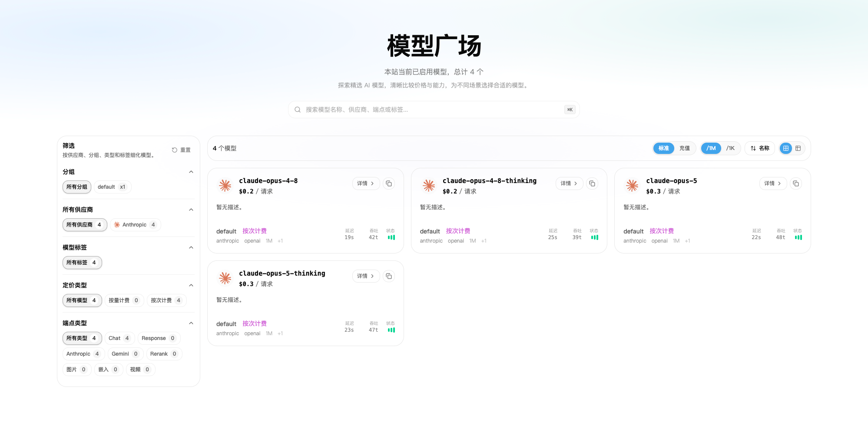
Task: Click the Anthropic logo on claude-opus-5-thinking card
Action: click(x=225, y=278)
